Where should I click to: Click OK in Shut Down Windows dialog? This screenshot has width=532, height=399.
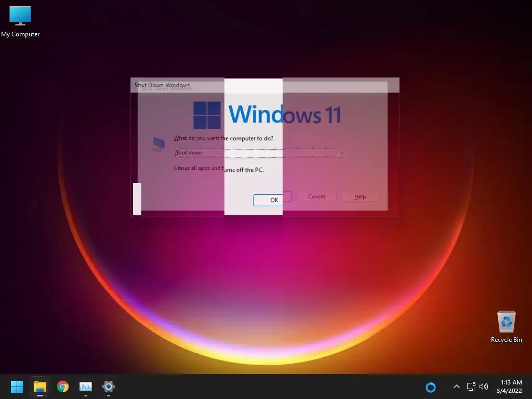click(x=272, y=199)
